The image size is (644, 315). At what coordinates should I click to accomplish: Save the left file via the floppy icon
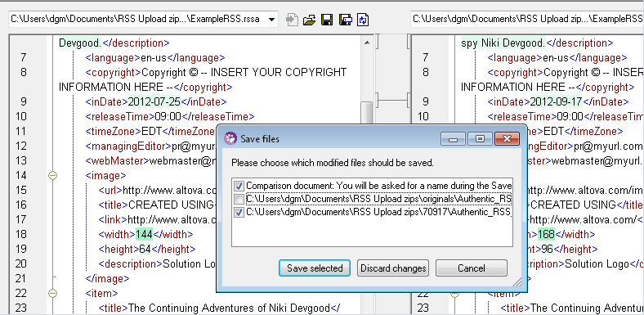pos(327,20)
